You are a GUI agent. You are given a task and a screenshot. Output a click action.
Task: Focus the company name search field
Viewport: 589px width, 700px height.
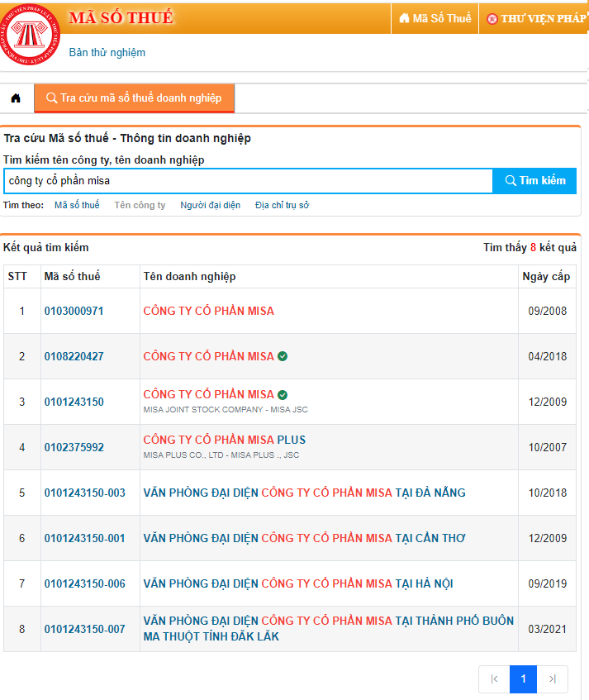[x=248, y=181]
